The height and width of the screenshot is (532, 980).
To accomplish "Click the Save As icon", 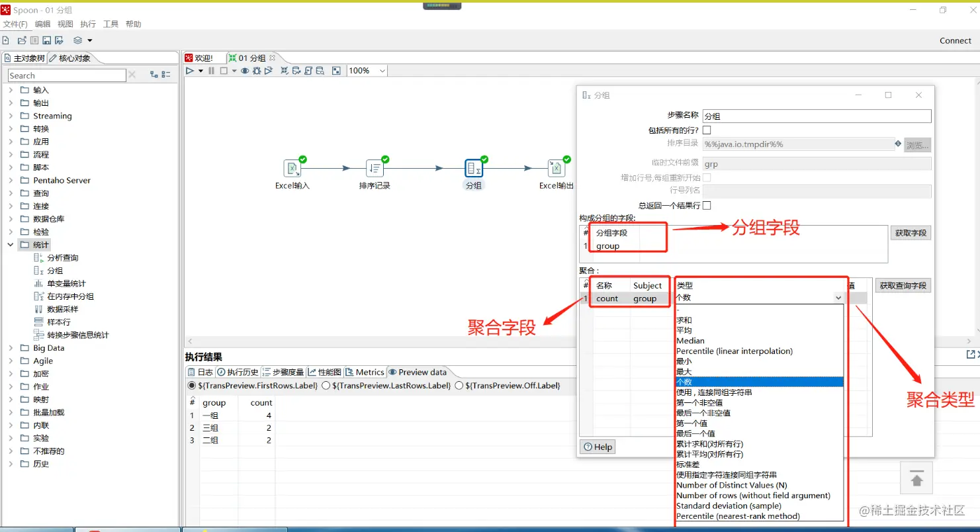I will (59, 40).
